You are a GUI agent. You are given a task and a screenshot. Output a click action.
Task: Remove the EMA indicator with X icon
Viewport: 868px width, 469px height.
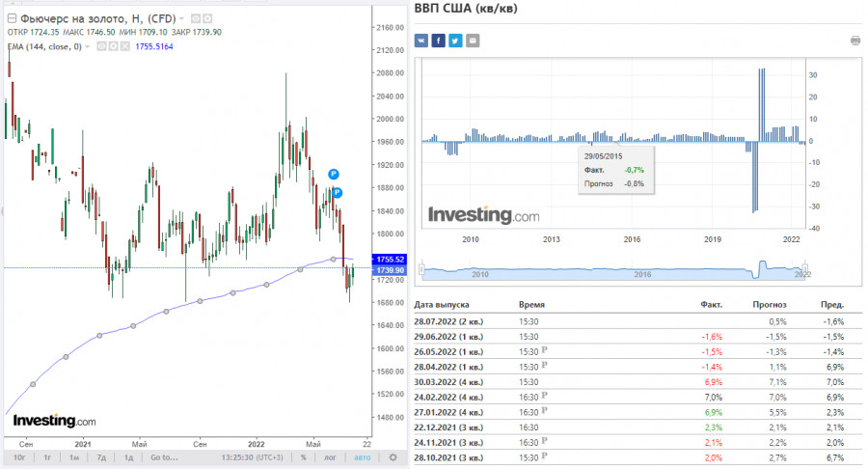(124, 44)
